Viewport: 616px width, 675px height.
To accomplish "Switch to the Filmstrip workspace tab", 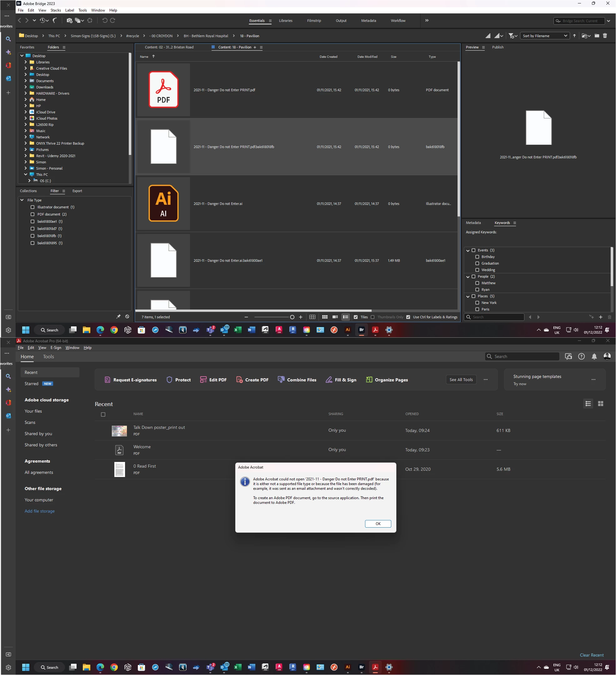I will point(314,21).
